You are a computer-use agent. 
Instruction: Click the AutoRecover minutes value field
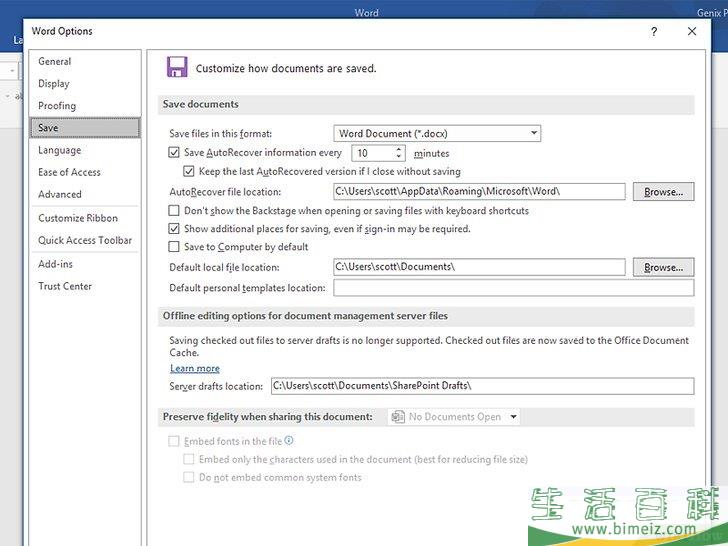(374, 153)
